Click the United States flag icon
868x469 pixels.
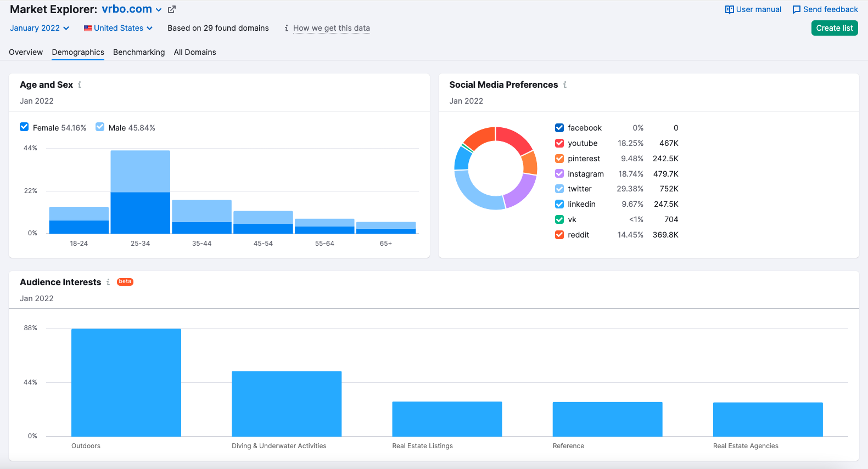pos(88,28)
